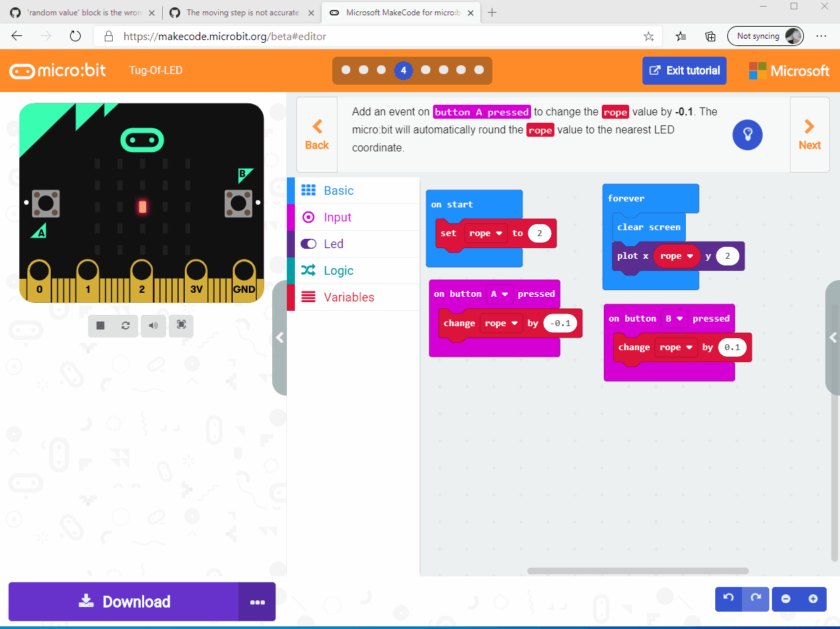Screen dimensions: 840x629
Task: Launch simulator in full screen
Action: (x=181, y=325)
